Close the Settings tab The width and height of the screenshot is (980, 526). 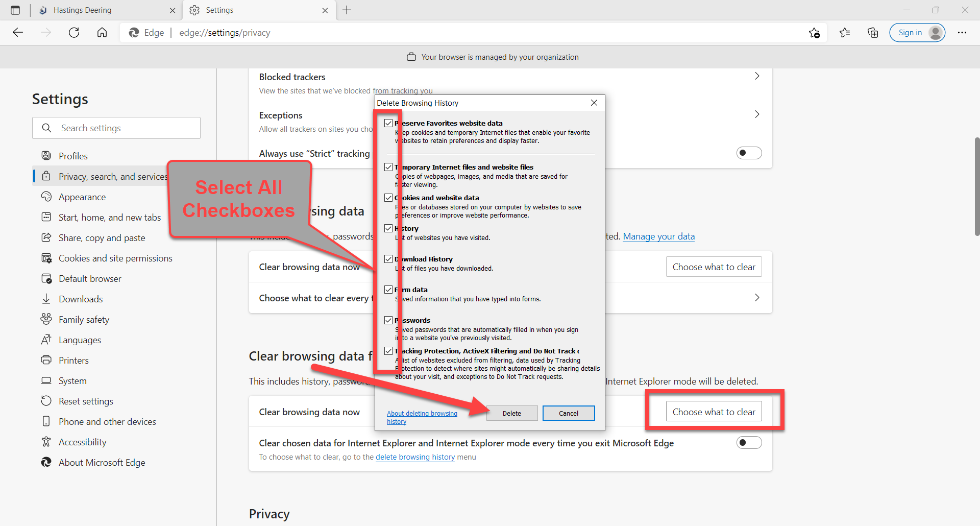(325, 10)
